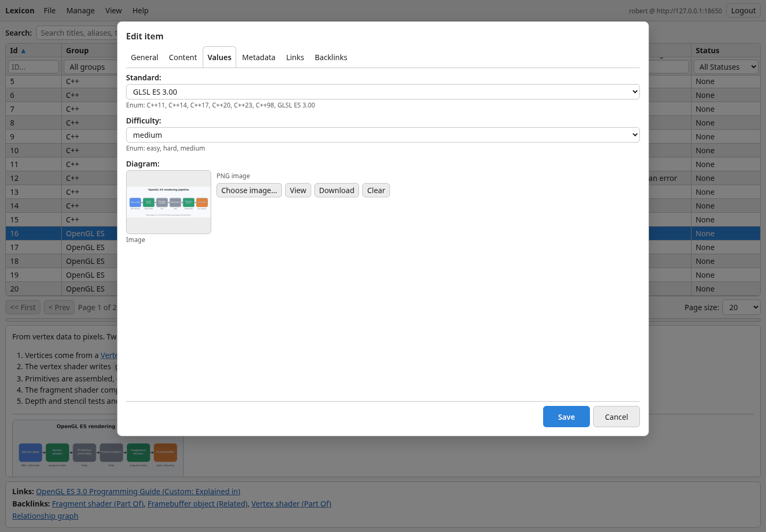Switch to the General tab
Viewport: 766px width, 532px height.
(x=144, y=57)
